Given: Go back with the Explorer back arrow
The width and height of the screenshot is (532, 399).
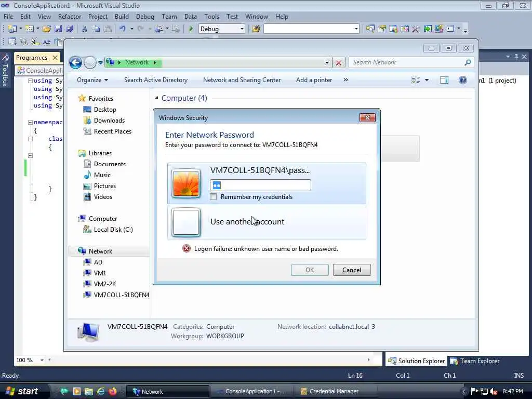Looking at the screenshot, I should click(x=75, y=62).
